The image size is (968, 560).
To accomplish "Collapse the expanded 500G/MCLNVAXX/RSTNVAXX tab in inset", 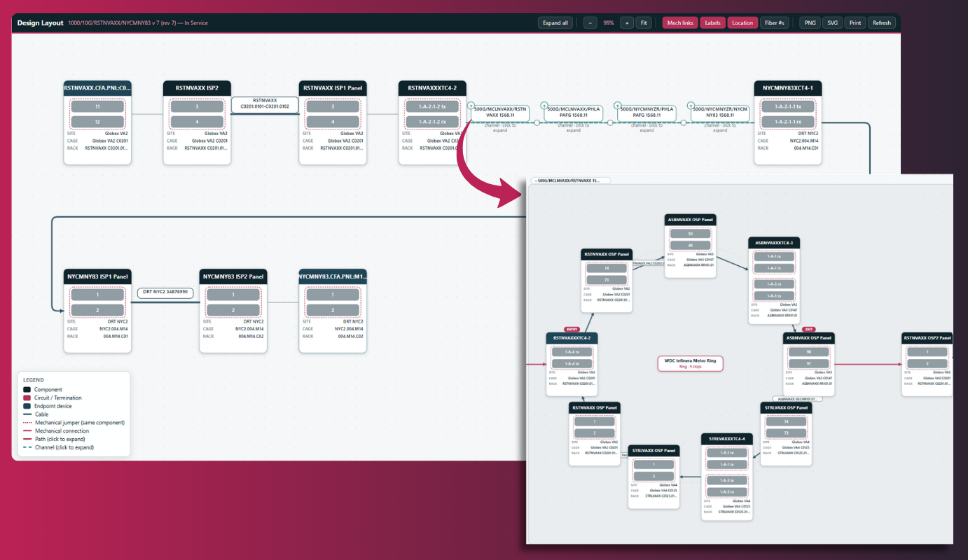I will coord(571,181).
